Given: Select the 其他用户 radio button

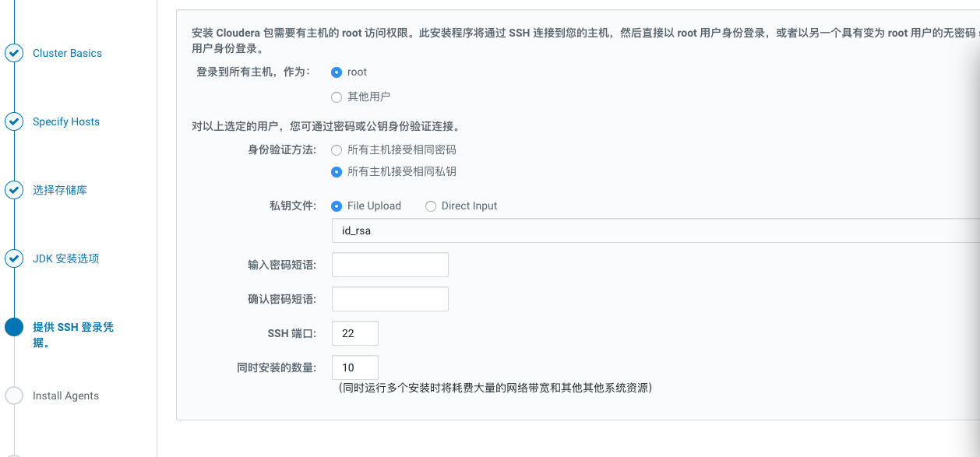Looking at the screenshot, I should (337, 97).
